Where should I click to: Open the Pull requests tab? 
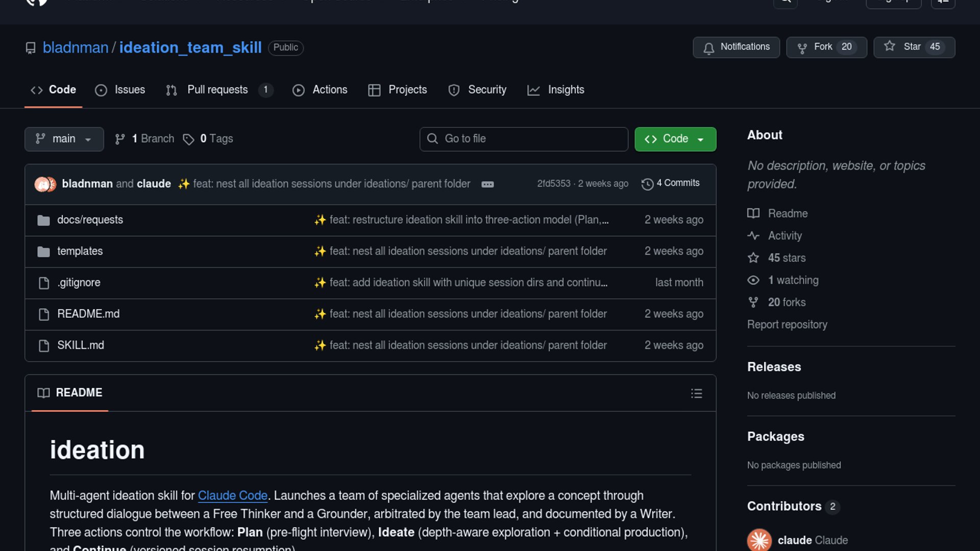point(218,90)
